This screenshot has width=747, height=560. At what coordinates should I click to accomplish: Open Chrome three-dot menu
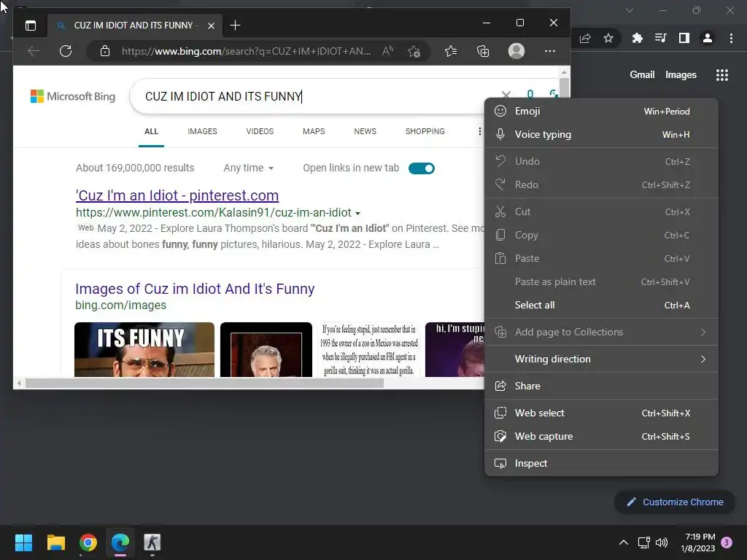[x=731, y=38]
